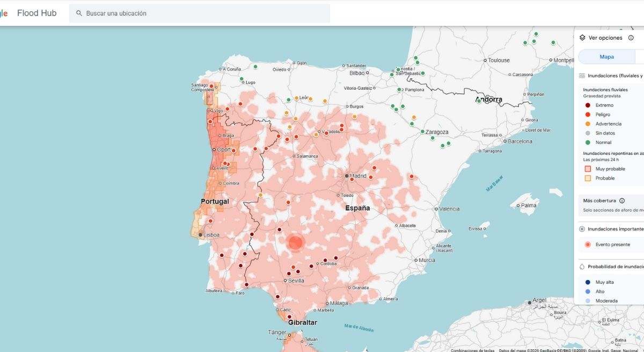Click the Moderada light blue dot

tap(588, 301)
